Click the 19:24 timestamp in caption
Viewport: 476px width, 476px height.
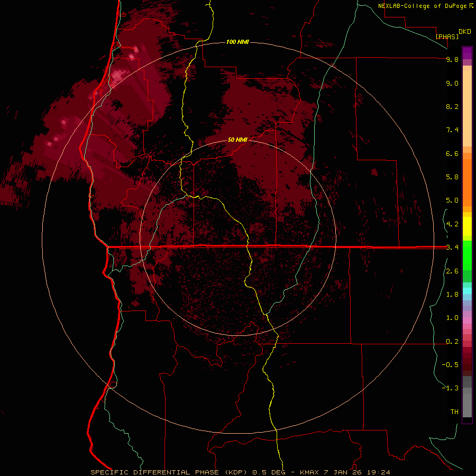[378, 472]
